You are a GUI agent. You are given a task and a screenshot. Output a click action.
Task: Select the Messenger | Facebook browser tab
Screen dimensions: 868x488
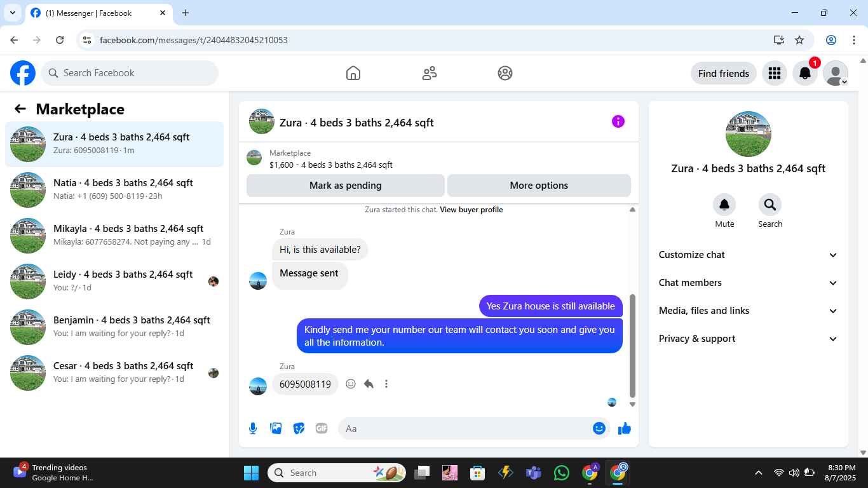(x=98, y=13)
